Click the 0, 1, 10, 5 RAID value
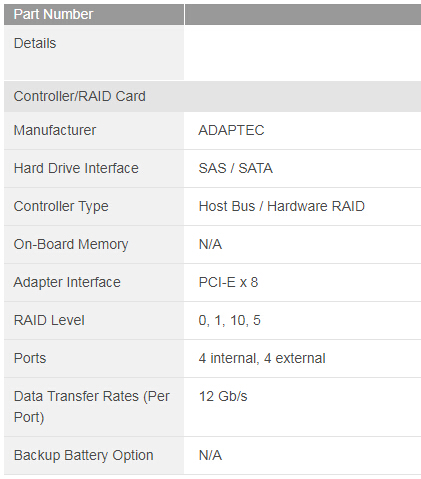The height and width of the screenshot is (479, 421). (x=229, y=320)
